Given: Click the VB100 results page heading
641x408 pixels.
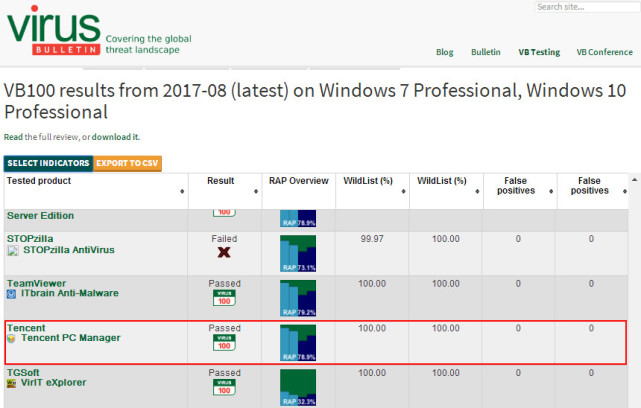Looking at the screenshot, I should click(x=315, y=101).
